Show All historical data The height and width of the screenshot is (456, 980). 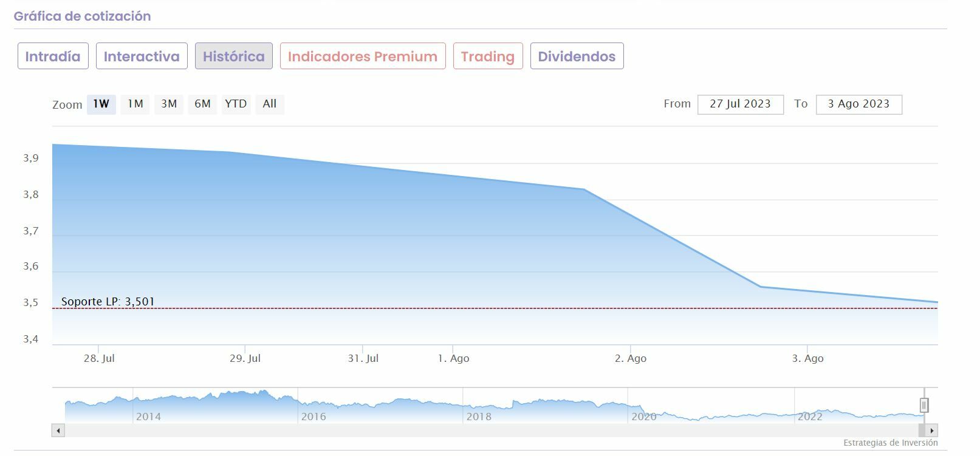click(x=270, y=104)
